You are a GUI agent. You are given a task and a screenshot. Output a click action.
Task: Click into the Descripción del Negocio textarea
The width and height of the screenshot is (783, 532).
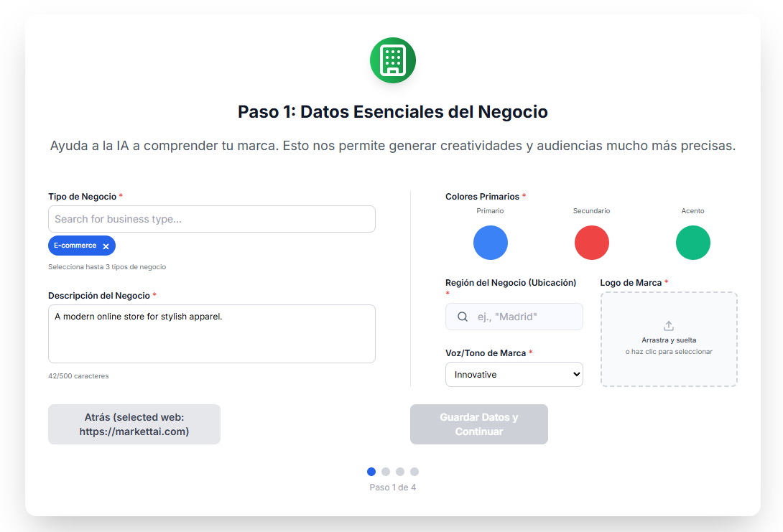coord(211,334)
